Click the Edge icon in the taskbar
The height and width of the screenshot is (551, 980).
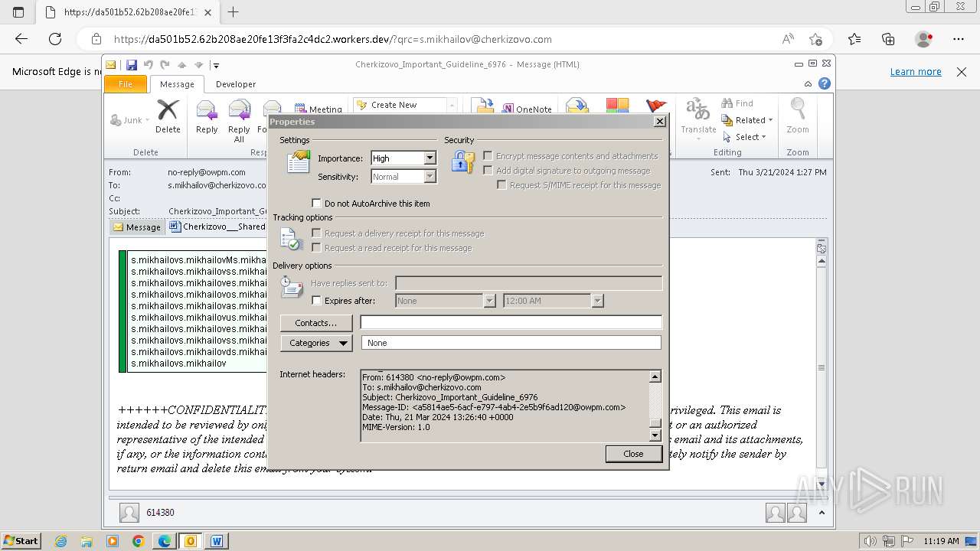[165, 541]
